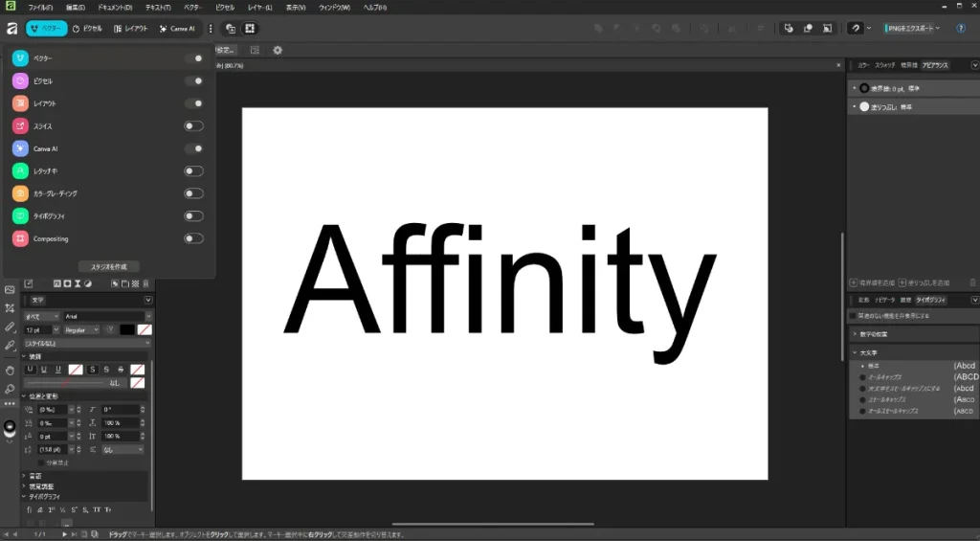Click the レイアウト icon in the studio list

21,103
